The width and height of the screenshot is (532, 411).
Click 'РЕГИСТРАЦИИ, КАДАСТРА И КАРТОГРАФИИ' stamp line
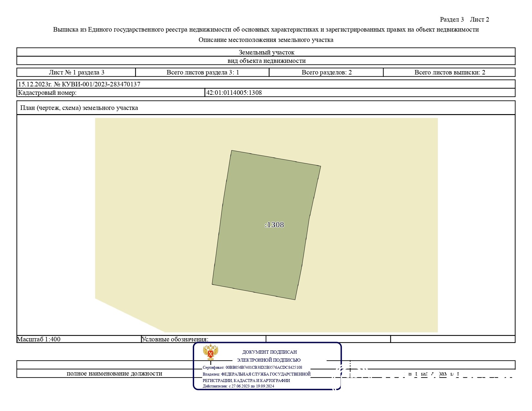tap(246, 381)
